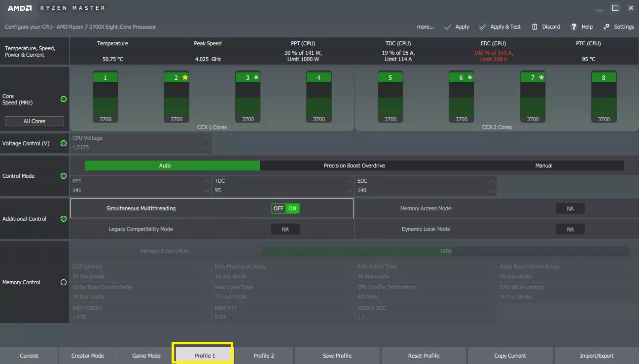Screen dimensions: 639x364
Task: Open the Settings gear icon
Action: click(x=606, y=27)
